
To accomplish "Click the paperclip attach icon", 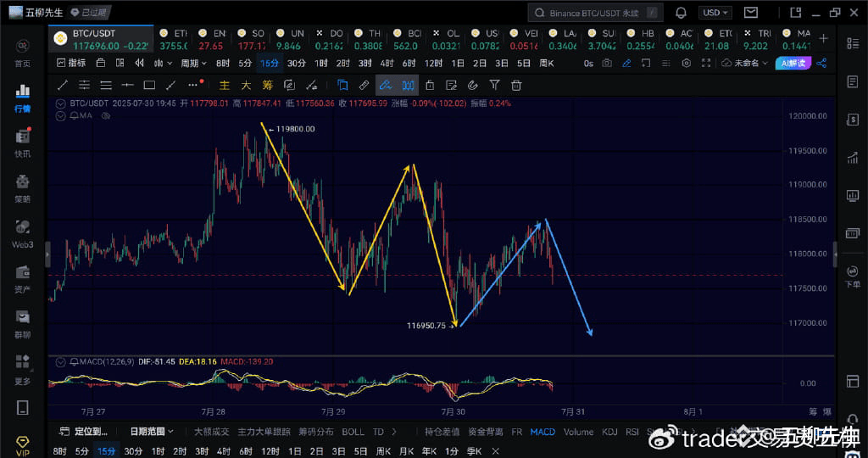I will coord(473,85).
